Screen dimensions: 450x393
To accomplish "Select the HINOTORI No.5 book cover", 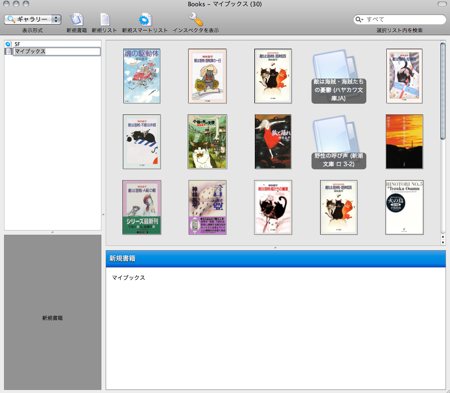I will 404,207.
